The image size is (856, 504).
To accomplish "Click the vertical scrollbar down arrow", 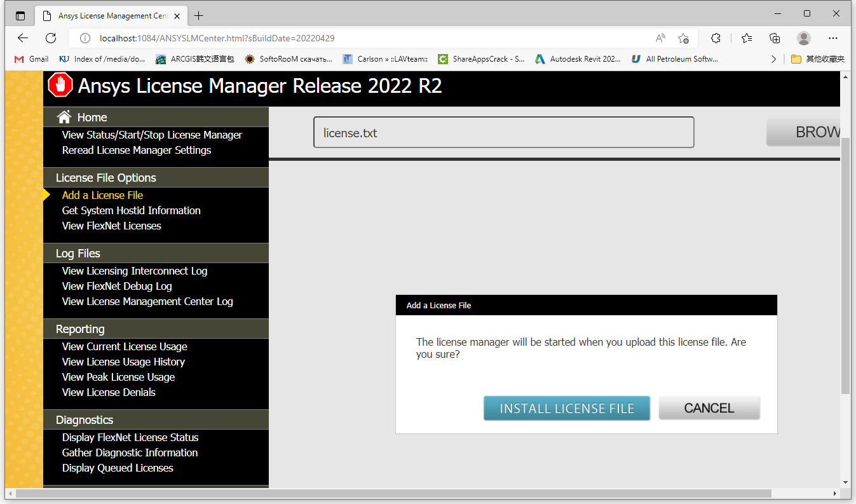I will click(845, 482).
